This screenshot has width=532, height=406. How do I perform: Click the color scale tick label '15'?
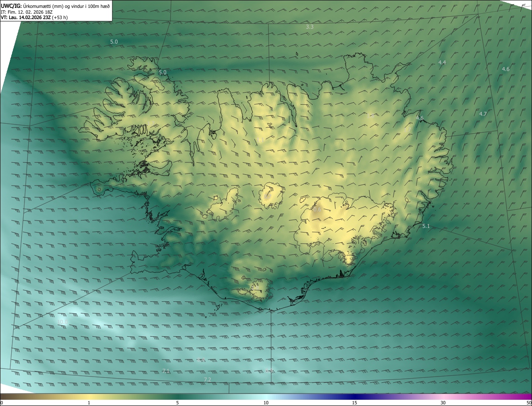coord(355,403)
